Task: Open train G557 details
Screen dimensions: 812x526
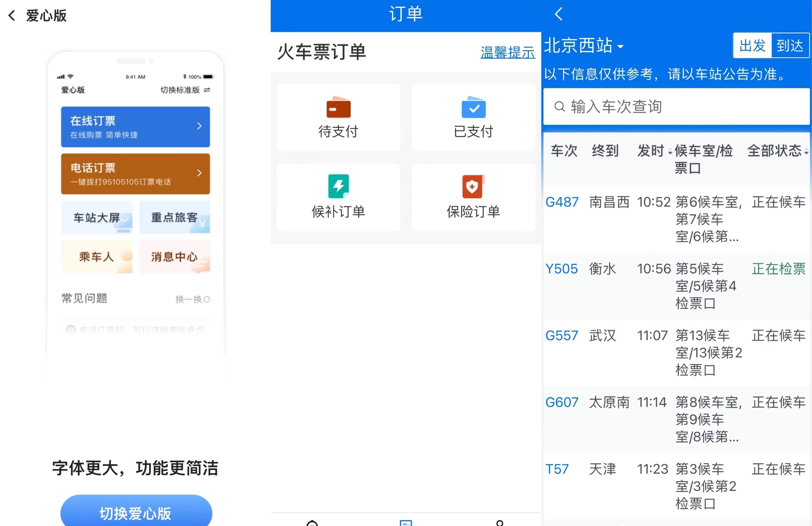Action: [562, 335]
